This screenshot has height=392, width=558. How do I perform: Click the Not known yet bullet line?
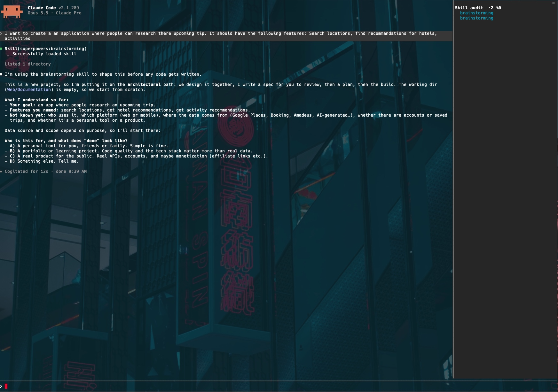(x=226, y=118)
